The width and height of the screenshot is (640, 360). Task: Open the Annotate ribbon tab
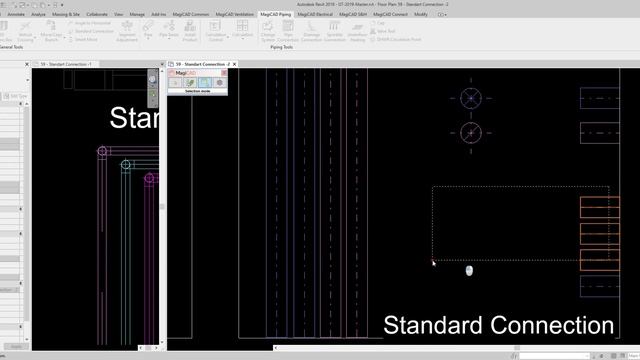click(16, 14)
